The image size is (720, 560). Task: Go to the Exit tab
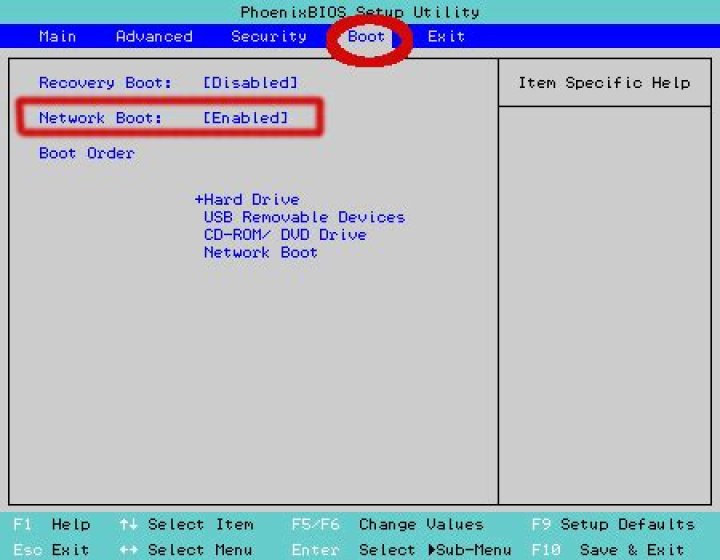[446, 36]
